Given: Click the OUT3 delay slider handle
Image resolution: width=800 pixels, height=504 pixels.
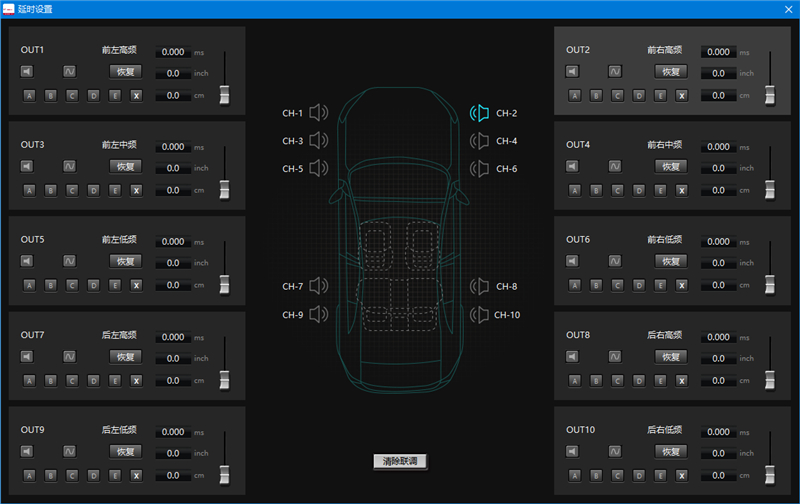Looking at the screenshot, I should click(225, 188).
